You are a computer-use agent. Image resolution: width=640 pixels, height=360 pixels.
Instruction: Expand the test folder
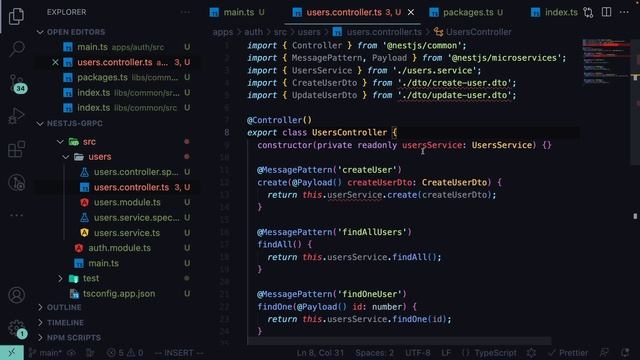pos(91,278)
